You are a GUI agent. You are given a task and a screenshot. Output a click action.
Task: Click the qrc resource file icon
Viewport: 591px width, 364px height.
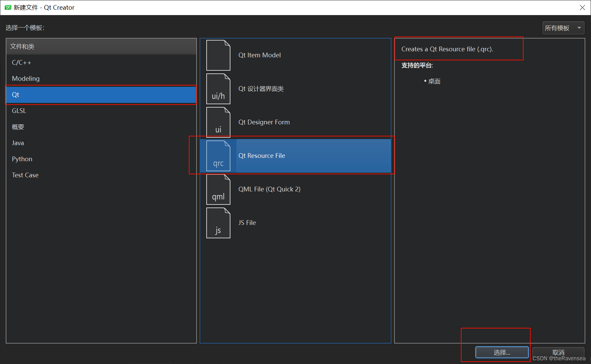pyautogui.click(x=218, y=156)
